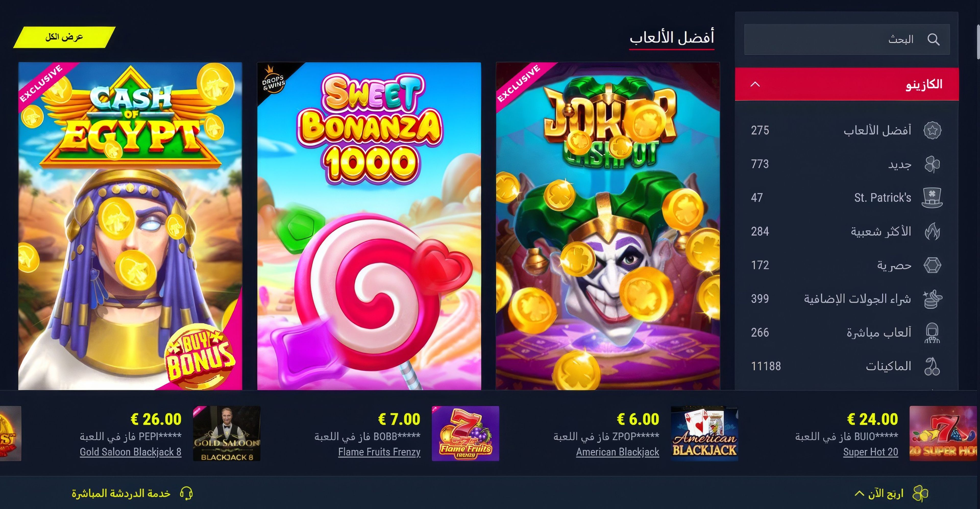
Task: Follow the Flame Fruits Frenzy link
Action: pos(379,452)
